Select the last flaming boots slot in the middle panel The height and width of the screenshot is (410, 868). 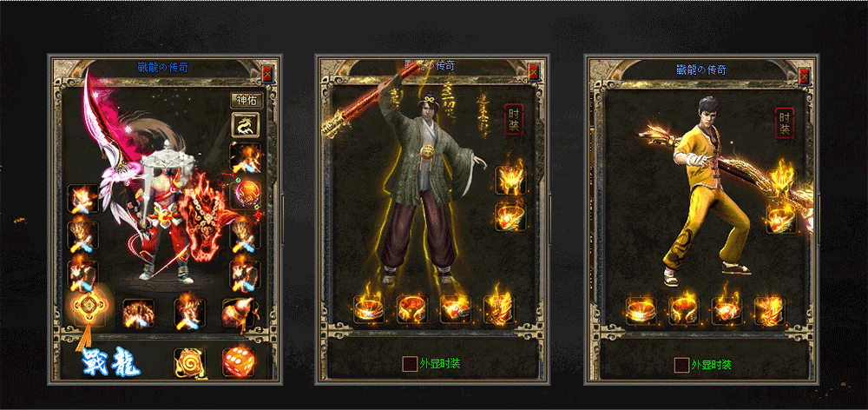click(x=498, y=309)
